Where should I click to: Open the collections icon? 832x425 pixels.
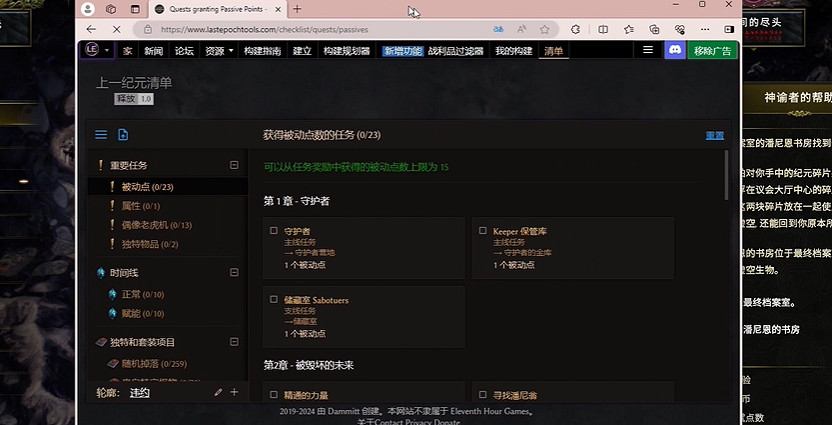pos(654,30)
